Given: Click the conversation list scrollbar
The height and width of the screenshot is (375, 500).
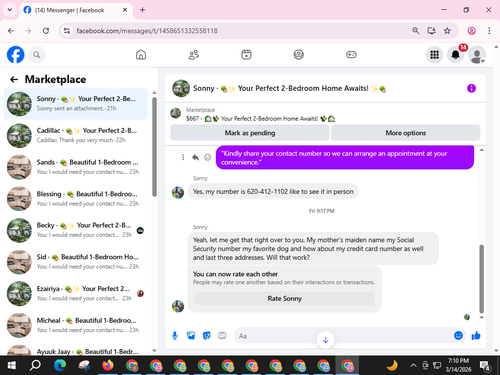Looking at the screenshot, I should coord(154,147).
